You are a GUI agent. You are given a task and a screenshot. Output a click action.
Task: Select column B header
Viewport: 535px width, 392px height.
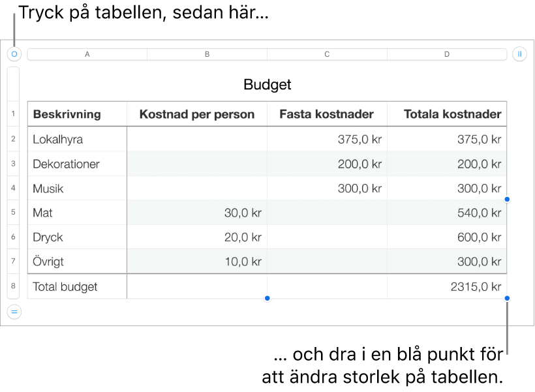coord(207,54)
